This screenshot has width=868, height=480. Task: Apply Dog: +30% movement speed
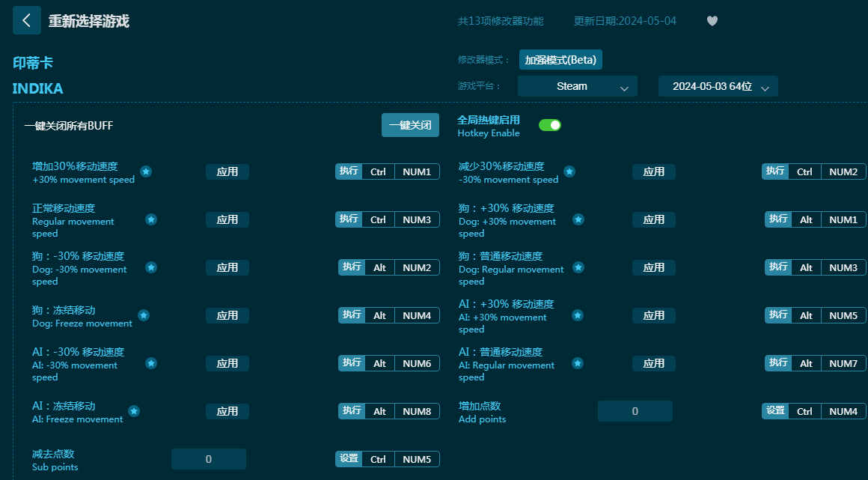pos(654,219)
